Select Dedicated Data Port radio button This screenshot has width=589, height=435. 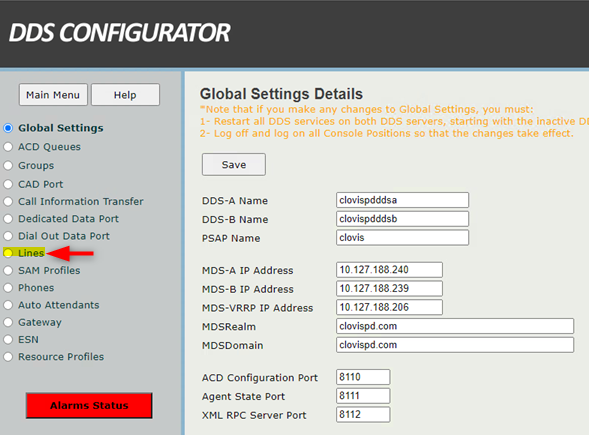8,219
